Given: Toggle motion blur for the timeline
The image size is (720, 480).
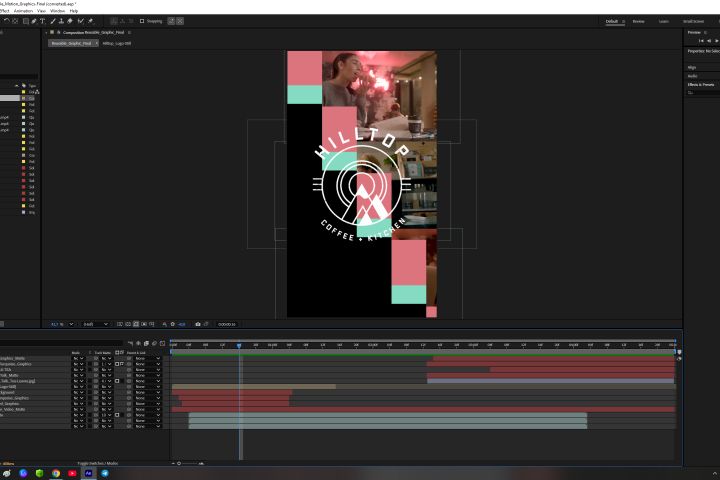Looking at the screenshot, I should click(154, 344).
